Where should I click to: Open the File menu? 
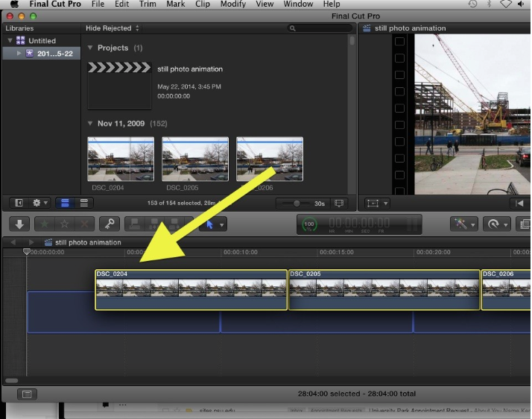click(x=98, y=4)
